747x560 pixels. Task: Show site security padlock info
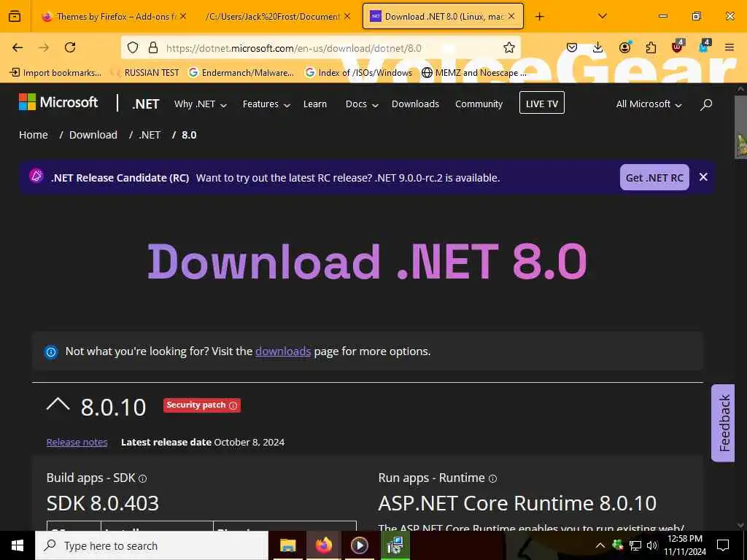click(x=153, y=47)
